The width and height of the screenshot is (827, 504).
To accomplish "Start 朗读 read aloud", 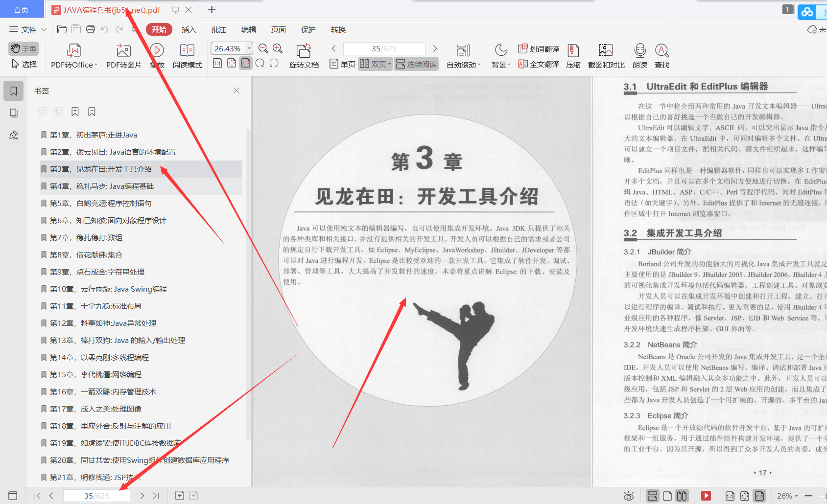I will (x=640, y=56).
